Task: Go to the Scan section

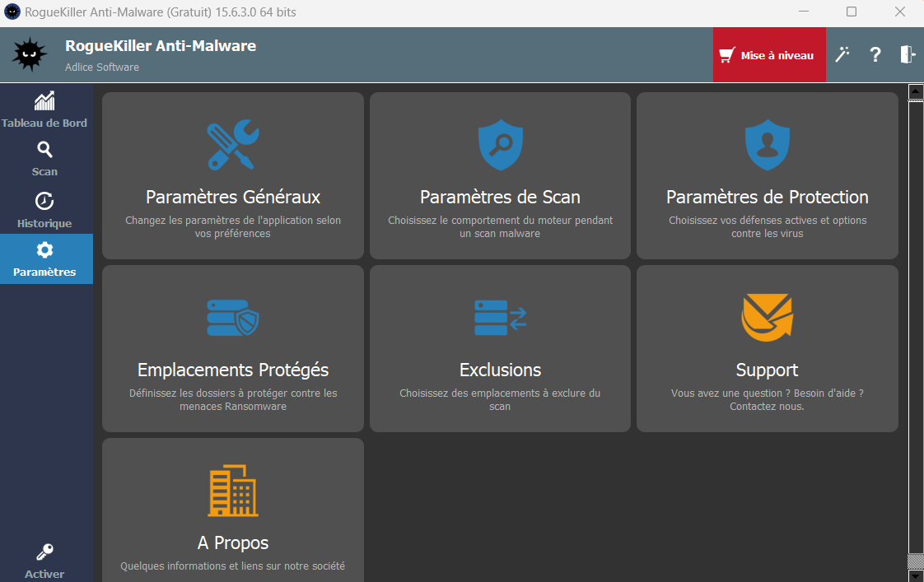Action: [44, 159]
